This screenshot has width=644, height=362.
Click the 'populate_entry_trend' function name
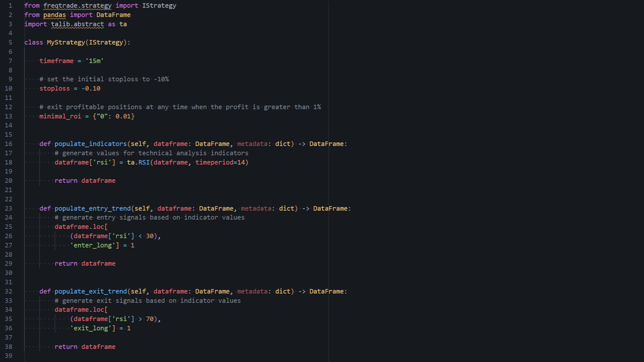93,208
